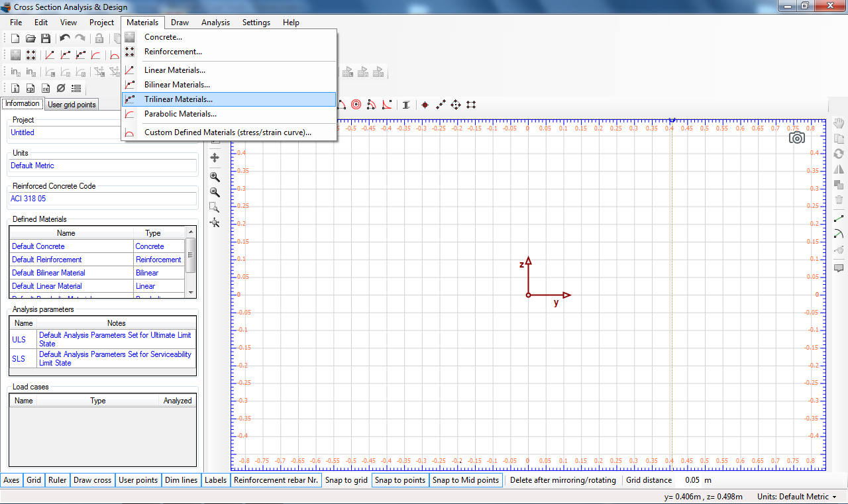Insert standard I-beam steel section
The image size is (848, 504).
(x=406, y=105)
